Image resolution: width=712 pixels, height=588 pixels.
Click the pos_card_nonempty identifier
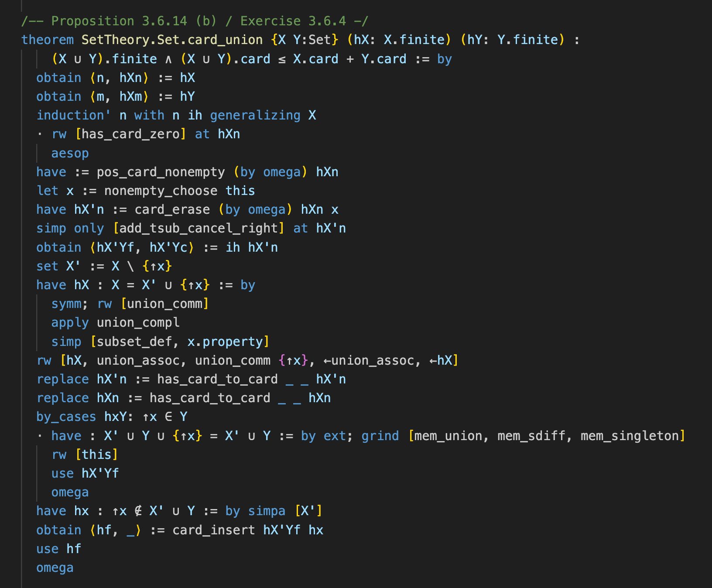161,172
